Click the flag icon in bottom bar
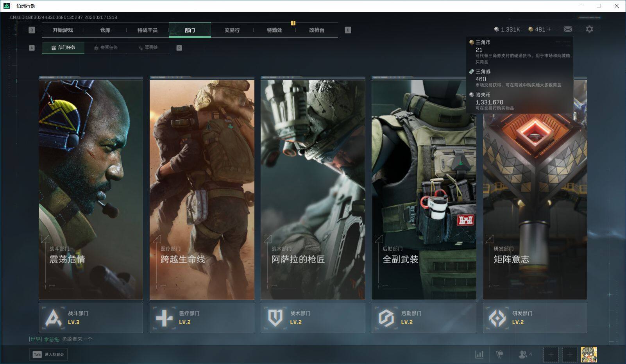The image size is (626, 364). coord(499,355)
